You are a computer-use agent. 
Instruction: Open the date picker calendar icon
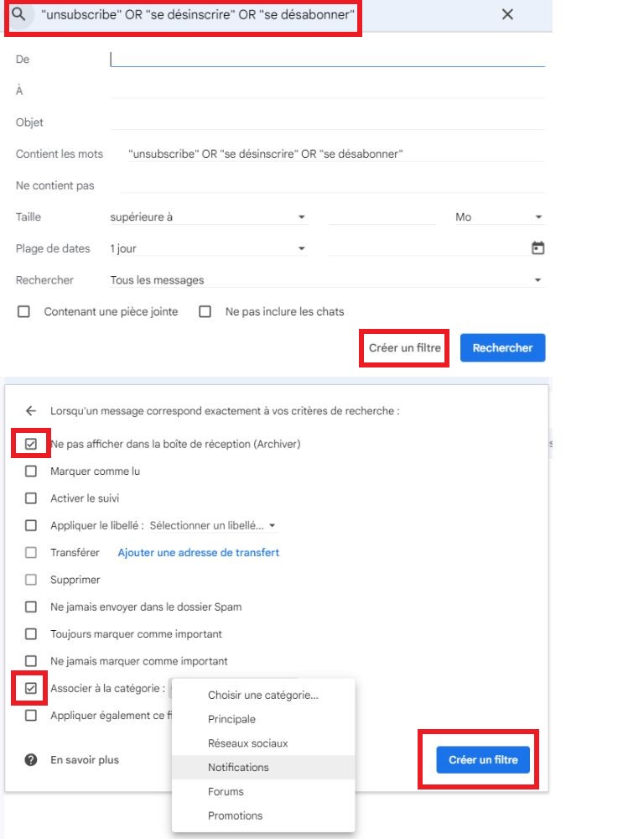click(538, 248)
